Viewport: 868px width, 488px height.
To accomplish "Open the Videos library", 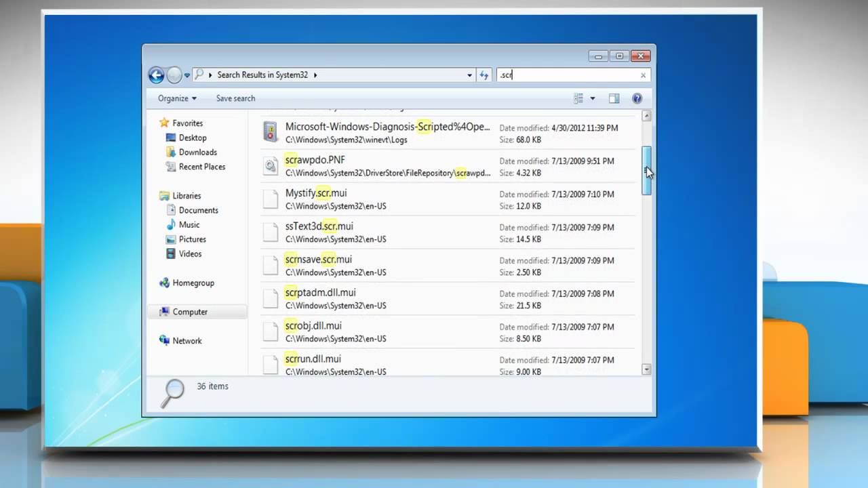I will coord(191,254).
